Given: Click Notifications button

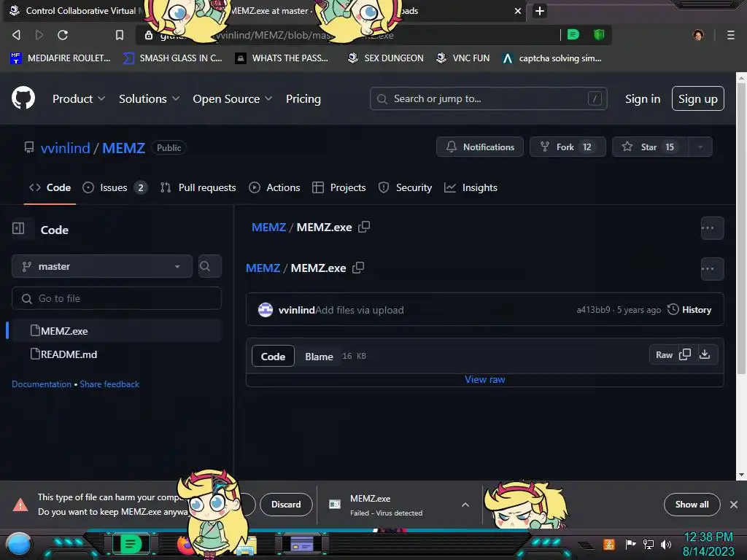Looking at the screenshot, I should [480, 147].
